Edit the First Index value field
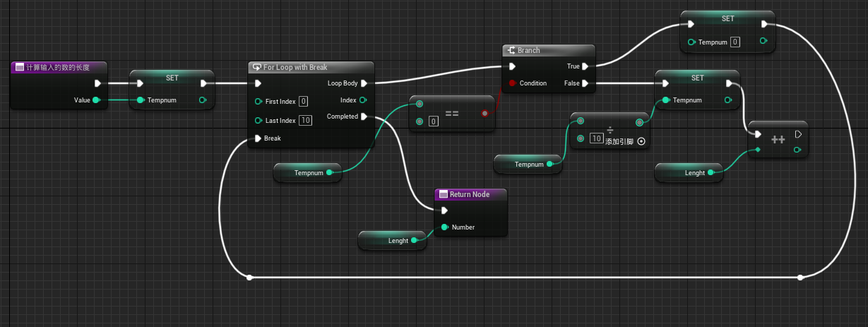The width and height of the screenshot is (868, 327). [x=303, y=101]
